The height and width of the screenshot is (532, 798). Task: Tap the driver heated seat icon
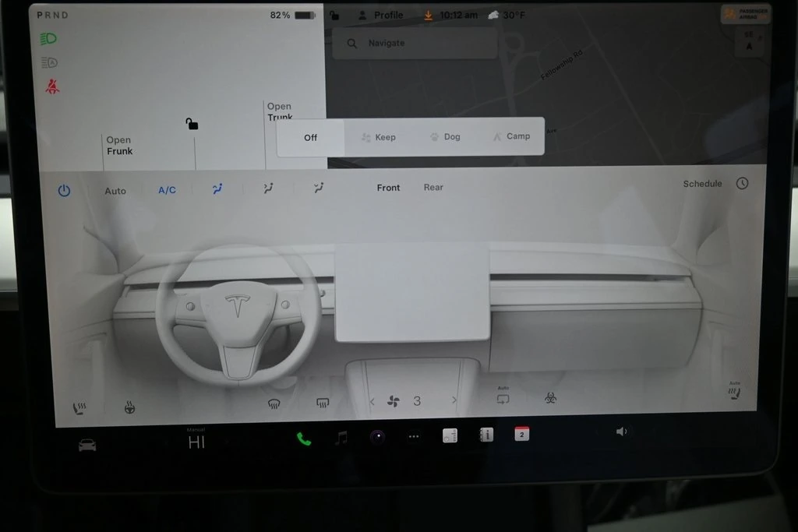[x=79, y=407]
